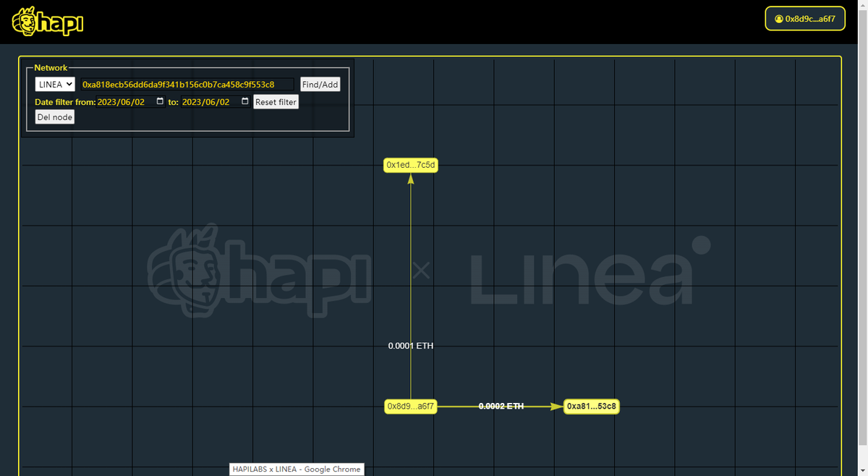The width and height of the screenshot is (868, 476).
Task: Open calendar picker for to date
Action: click(x=244, y=101)
